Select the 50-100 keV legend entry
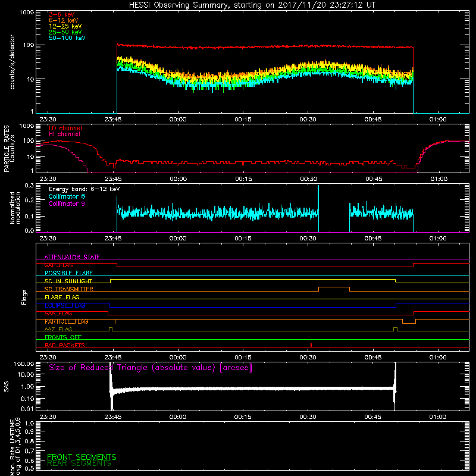This screenshot has height=476, width=476. click(x=67, y=38)
